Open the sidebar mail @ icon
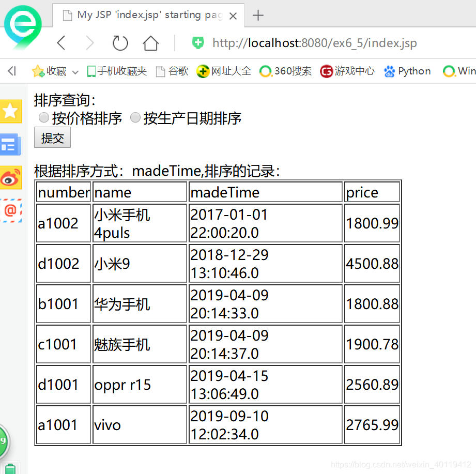 11,210
